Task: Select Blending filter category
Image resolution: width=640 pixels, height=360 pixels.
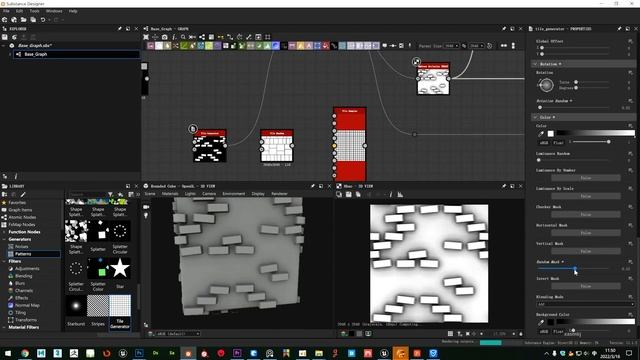Action: click(x=23, y=276)
